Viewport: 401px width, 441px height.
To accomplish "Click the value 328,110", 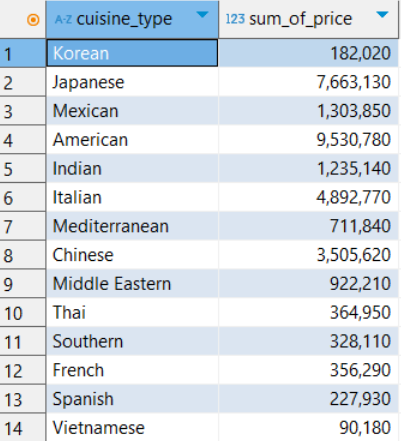I will click(360, 342).
